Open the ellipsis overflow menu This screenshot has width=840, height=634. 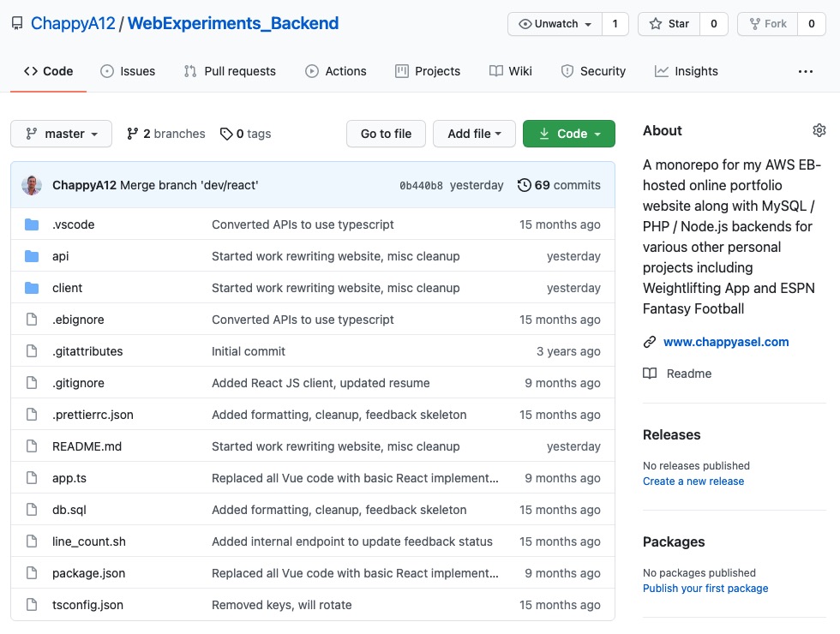pos(805,71)
